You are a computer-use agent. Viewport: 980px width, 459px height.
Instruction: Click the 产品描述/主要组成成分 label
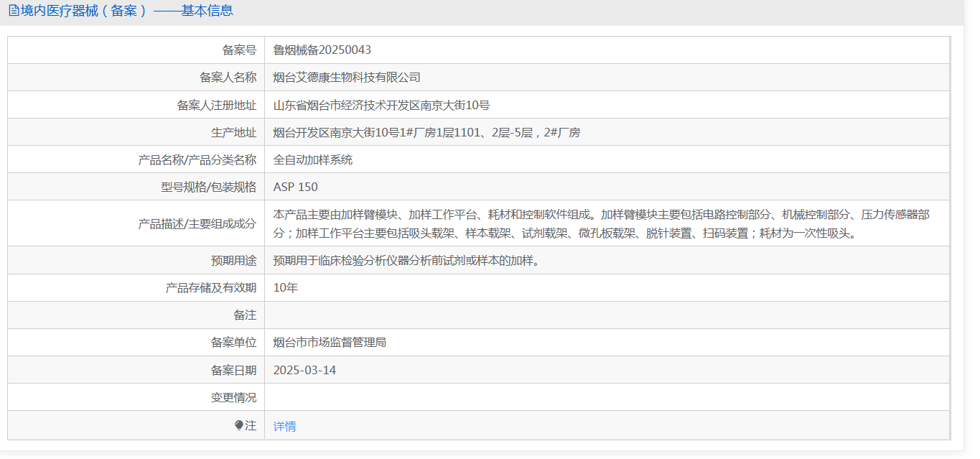click(x=197, y=223)
